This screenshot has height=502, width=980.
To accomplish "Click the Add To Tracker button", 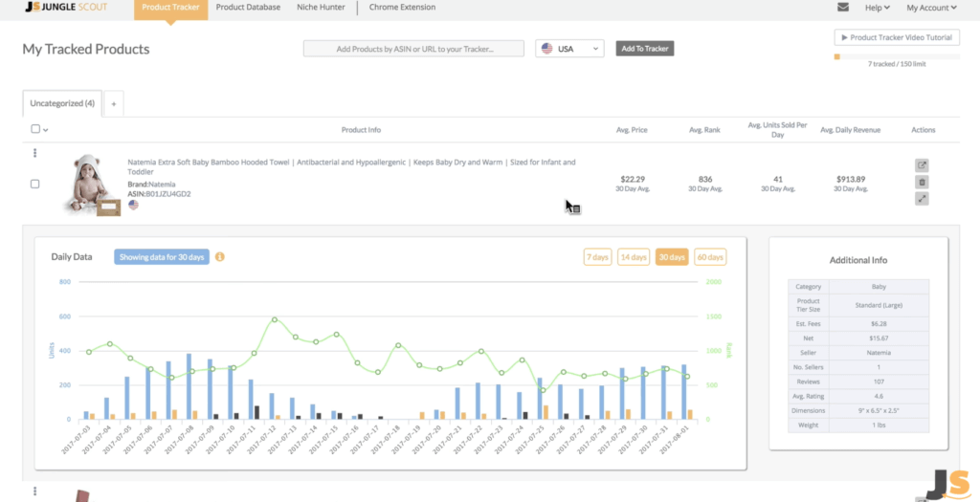I will click(x=645, y=49).
